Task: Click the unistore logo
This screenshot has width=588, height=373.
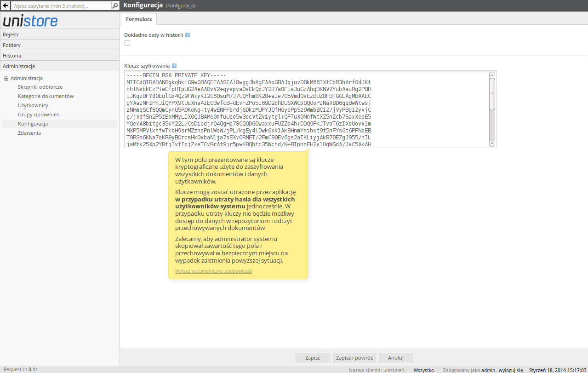Action: pos(30,21)
